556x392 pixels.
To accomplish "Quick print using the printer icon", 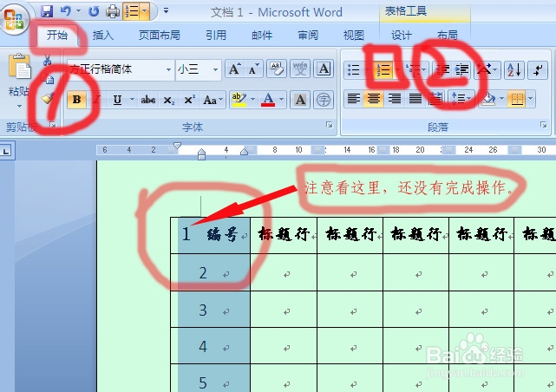I will 113,11.
